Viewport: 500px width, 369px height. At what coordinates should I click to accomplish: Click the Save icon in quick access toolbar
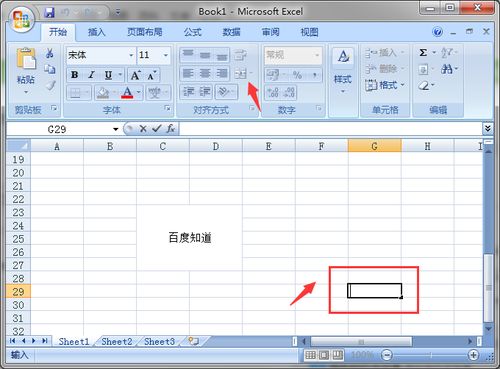[50, 12]
